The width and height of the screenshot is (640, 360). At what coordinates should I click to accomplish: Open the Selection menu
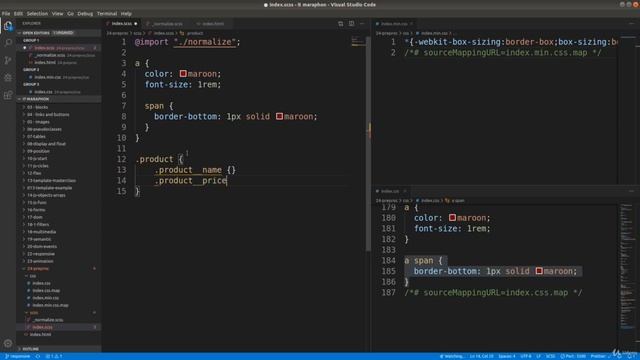[x=37, y=13]
